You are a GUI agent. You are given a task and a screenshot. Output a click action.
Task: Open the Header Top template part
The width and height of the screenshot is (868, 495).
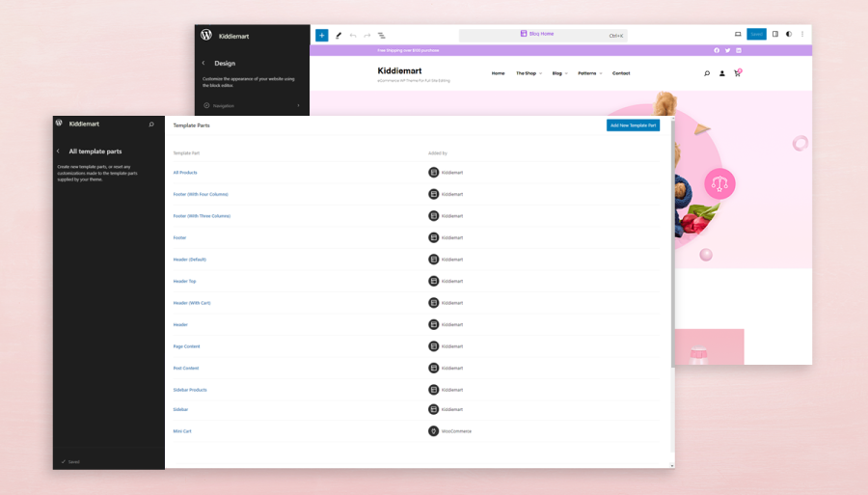(184, 282)
